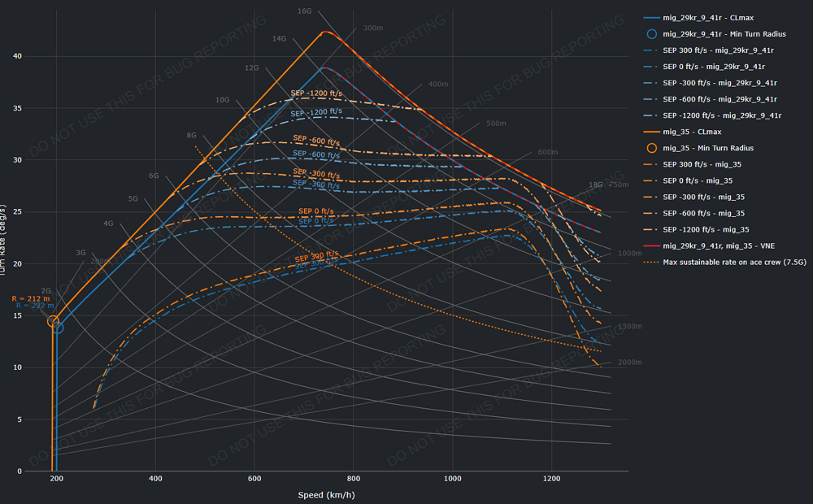Toggle SEP 0 ft/s - mig_29kr_9_41r legend entry
This screenshot has width=813, height=504.
coord(703,67)
